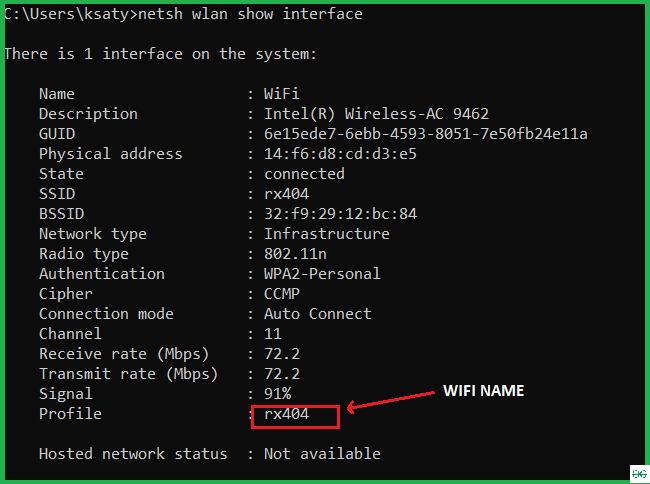Select the value 'WPA2-Personal'
650x484 pixels.
pos(322,274)
